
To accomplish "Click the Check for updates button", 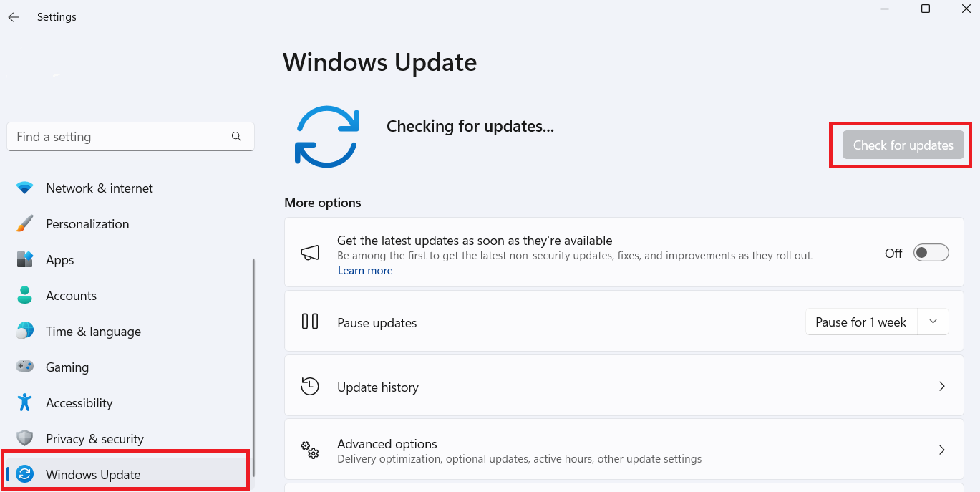I will (903, 145).
